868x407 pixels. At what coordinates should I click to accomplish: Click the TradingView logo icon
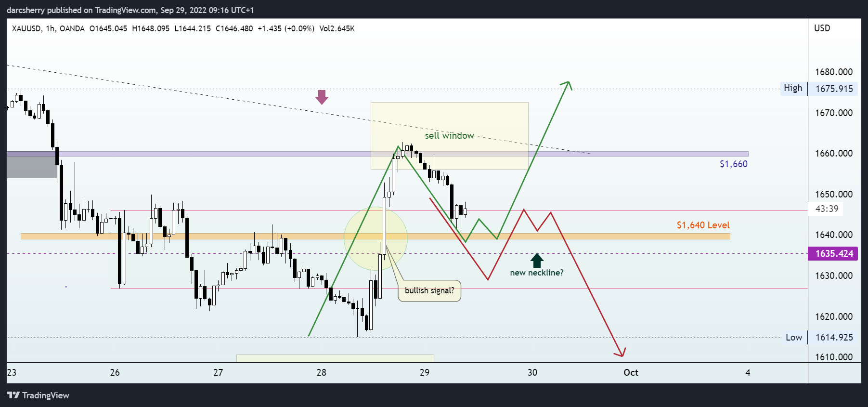coord(13,395)
